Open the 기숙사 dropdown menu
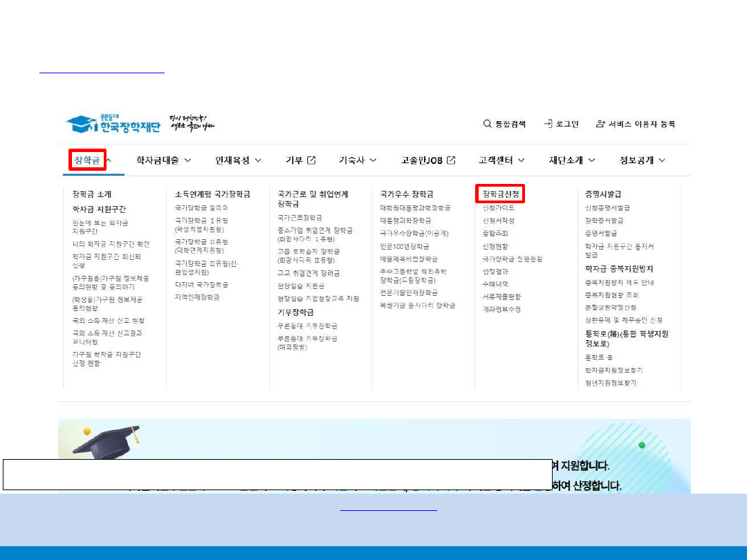747x560 pixels. pos(372,160)
